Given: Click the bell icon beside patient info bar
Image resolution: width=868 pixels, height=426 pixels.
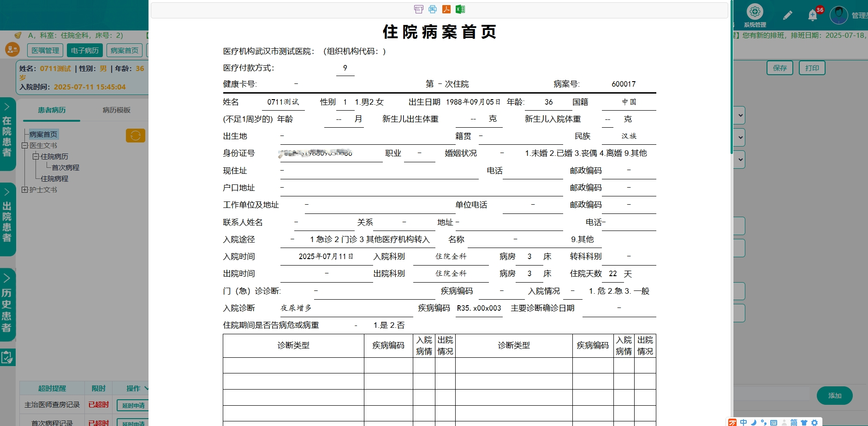Looking at the screenshot, I should (18, 35).
